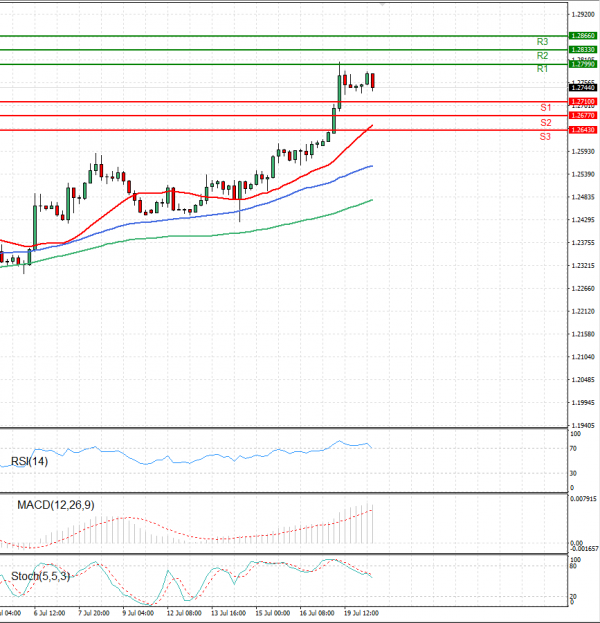Click the 1.29200 price axis label

point(583,15)
